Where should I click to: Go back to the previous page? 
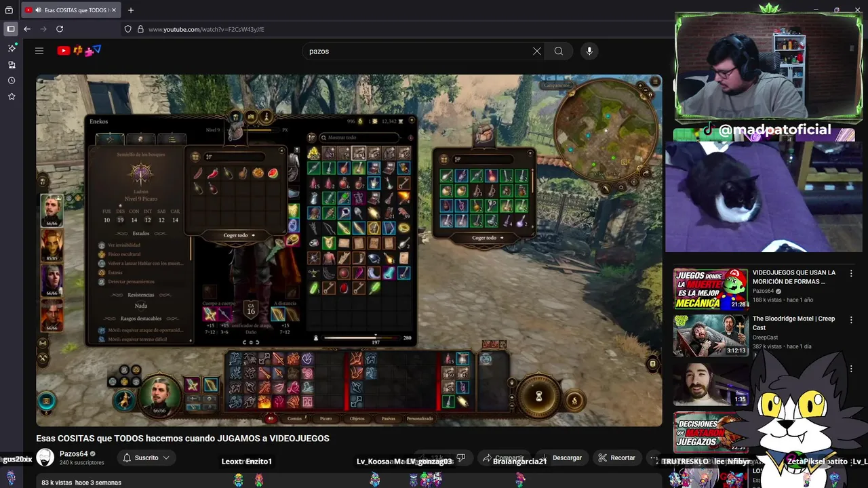click(27, 29)
